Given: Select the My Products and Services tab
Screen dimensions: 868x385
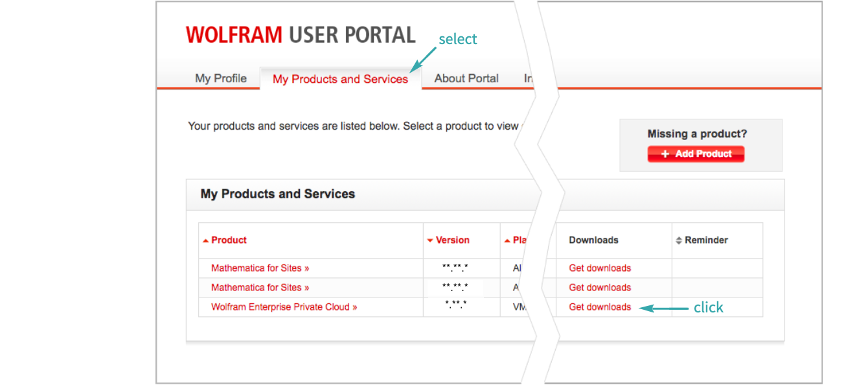Looking at the screenshot, I should click(x=340, y=79).
